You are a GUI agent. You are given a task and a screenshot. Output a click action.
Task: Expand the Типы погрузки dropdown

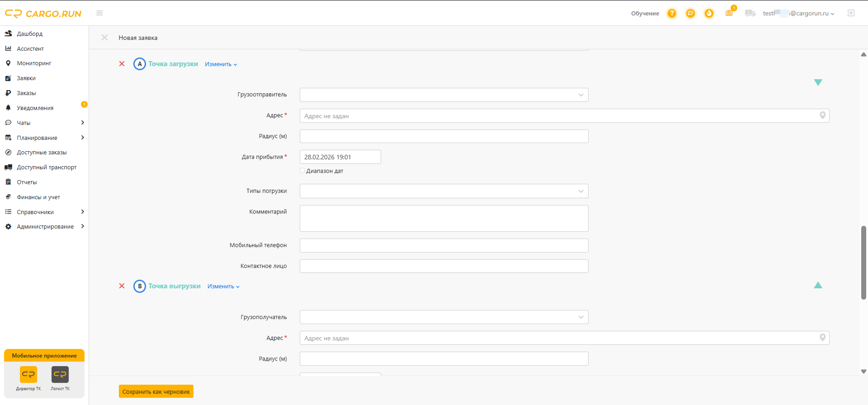pyautogui.click(x=444, y=191)
